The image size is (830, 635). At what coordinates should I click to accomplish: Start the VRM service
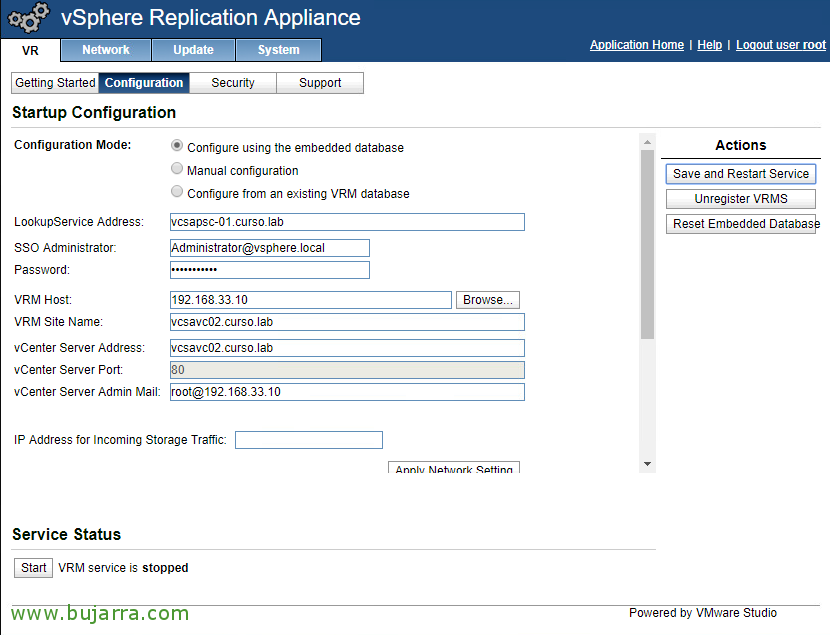pyautogui.click(x=33, y=568)
